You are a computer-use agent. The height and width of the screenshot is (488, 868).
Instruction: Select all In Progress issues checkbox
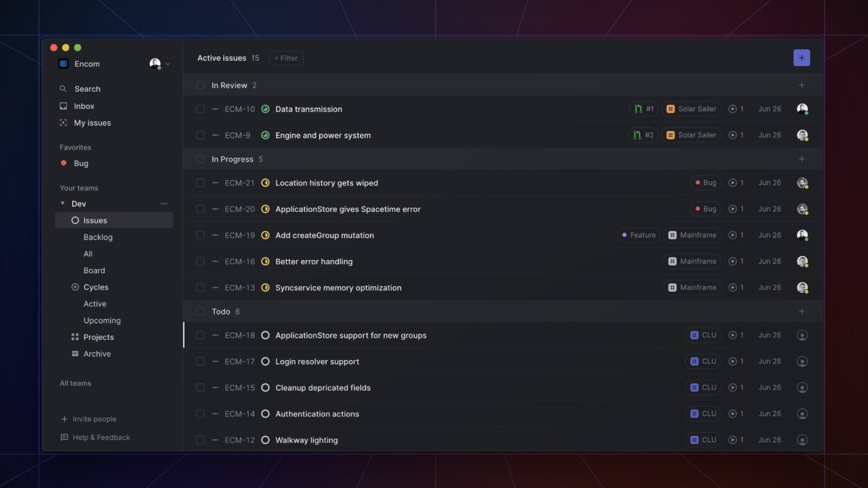click(200, 159)
